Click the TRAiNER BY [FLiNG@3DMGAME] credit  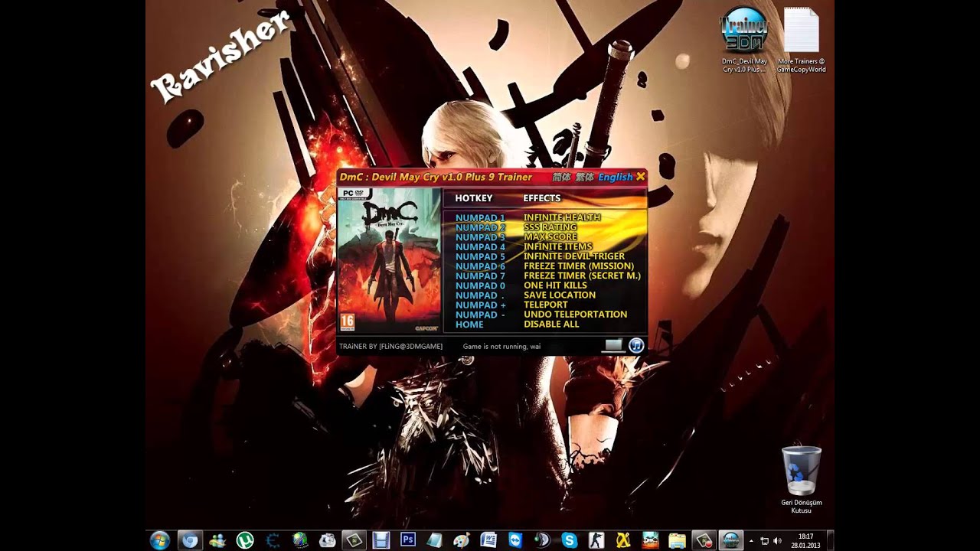pos(390,347)
